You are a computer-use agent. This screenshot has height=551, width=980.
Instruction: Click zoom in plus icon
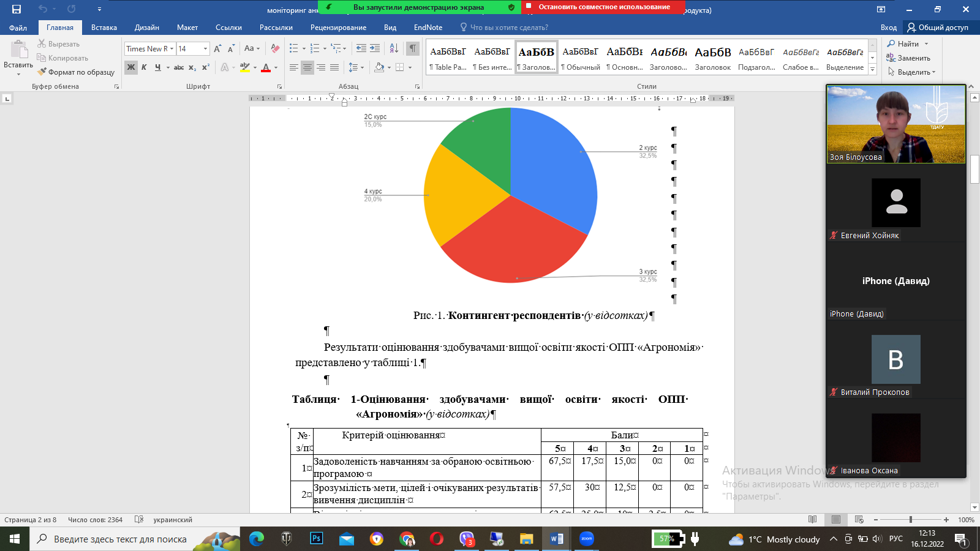tap(946, 520)
